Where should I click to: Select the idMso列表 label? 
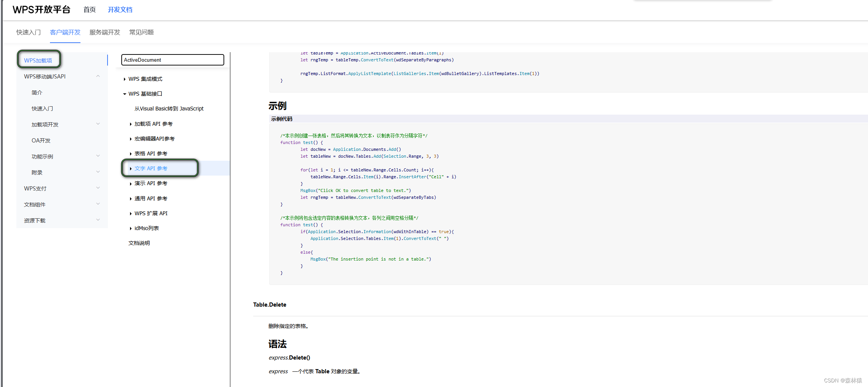point(147,228)
